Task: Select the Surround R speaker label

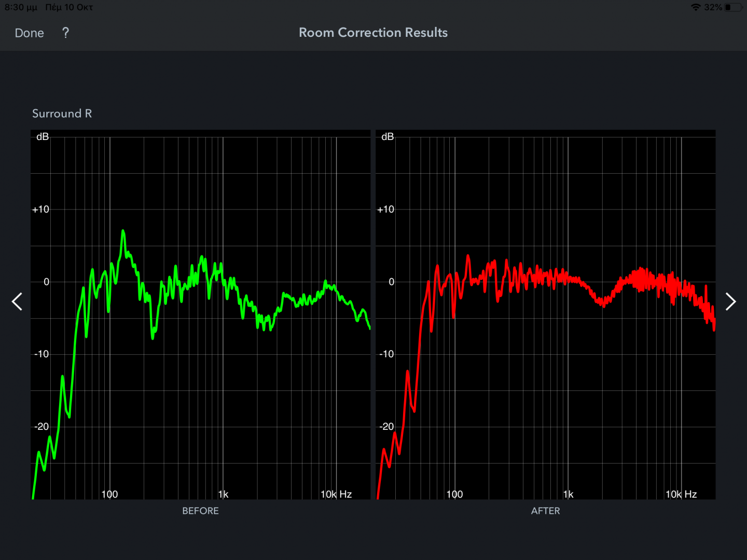Action: point(62,114)
